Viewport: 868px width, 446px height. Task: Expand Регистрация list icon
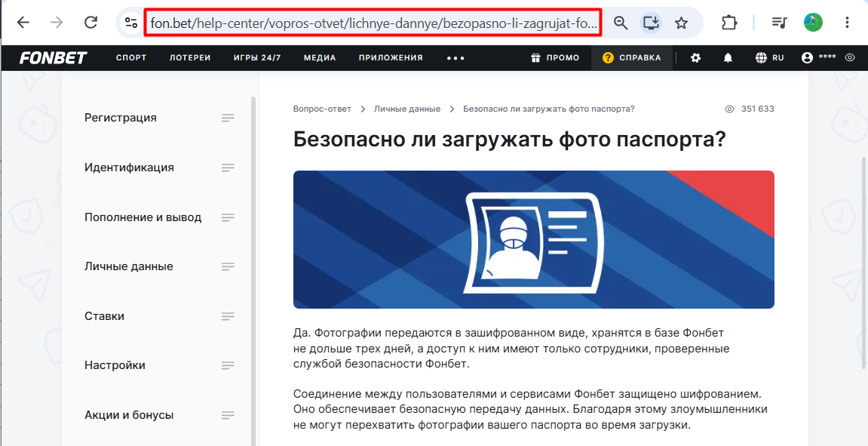coord(228,118)
